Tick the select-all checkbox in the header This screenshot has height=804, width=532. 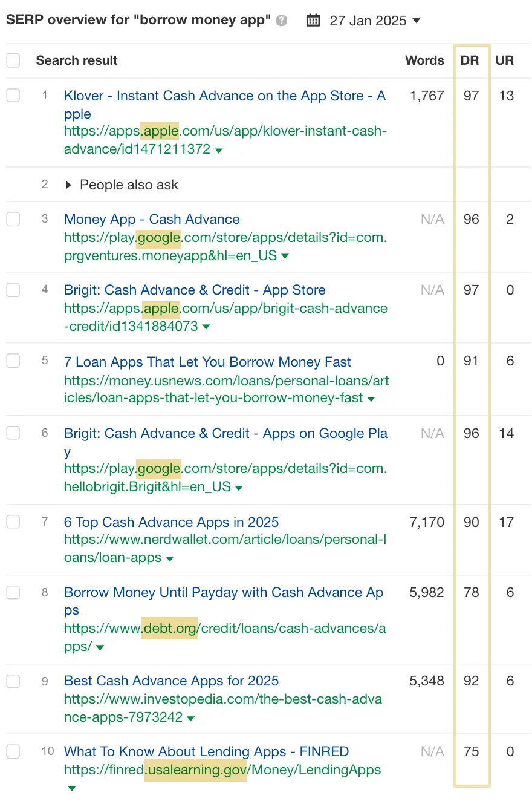pos(13,60)
